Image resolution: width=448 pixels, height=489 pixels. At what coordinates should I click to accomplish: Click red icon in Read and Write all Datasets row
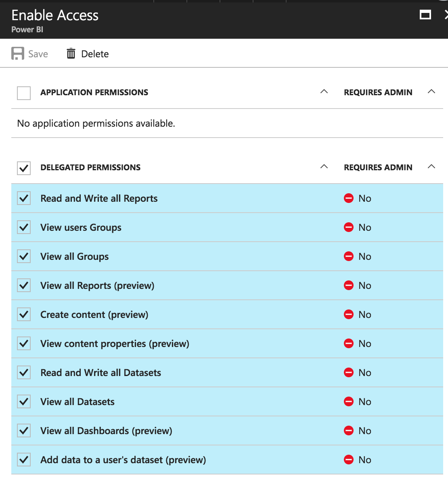349,372
